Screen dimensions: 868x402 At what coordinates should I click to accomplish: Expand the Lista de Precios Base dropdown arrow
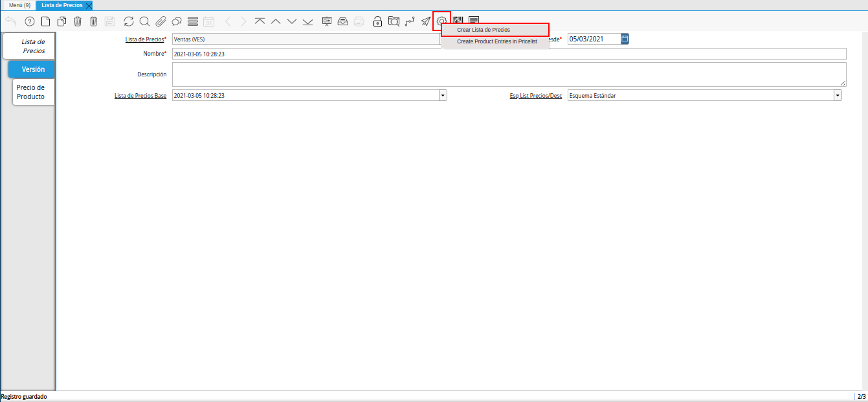(x=443, y=95)
